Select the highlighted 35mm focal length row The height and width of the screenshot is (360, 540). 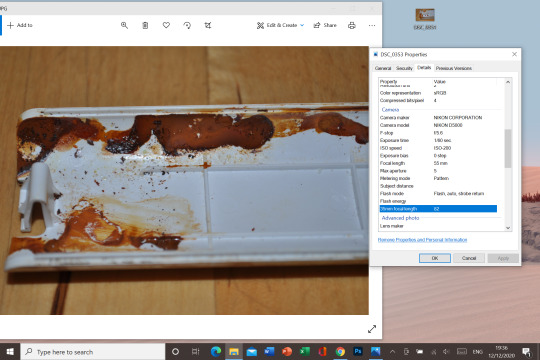(x=438, y=208)
